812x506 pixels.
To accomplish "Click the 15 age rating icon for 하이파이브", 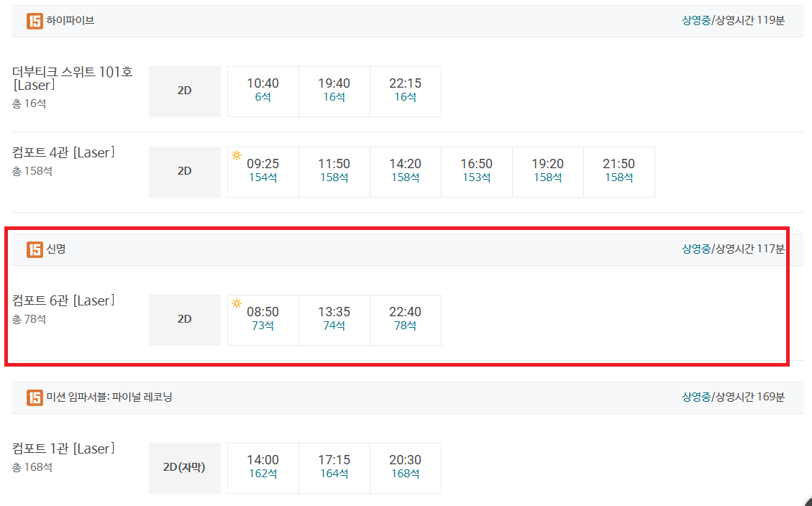I will coord(35,21).
